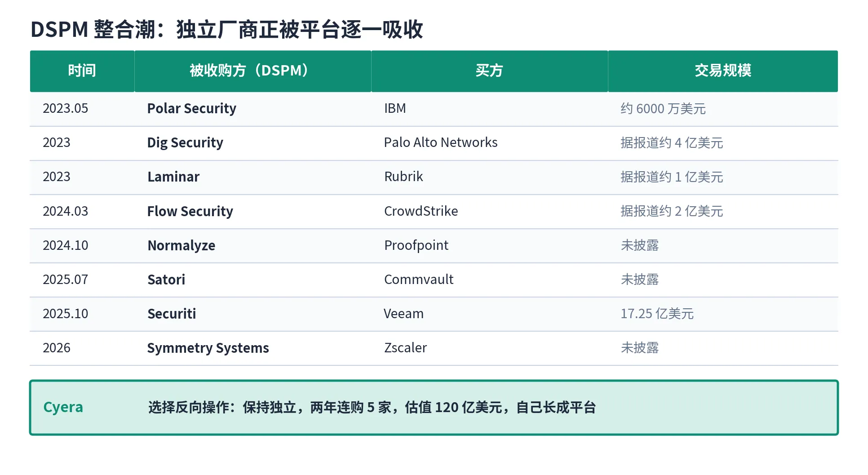Select the buyer 'Rubrik'
This screenshot has width=868, height=475.
click(403, 177)
